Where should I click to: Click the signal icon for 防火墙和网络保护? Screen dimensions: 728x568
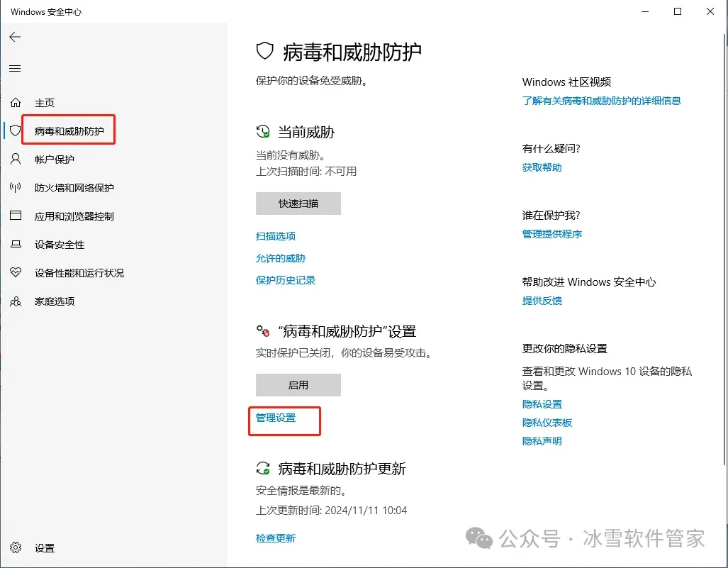[x=16, y=188]
